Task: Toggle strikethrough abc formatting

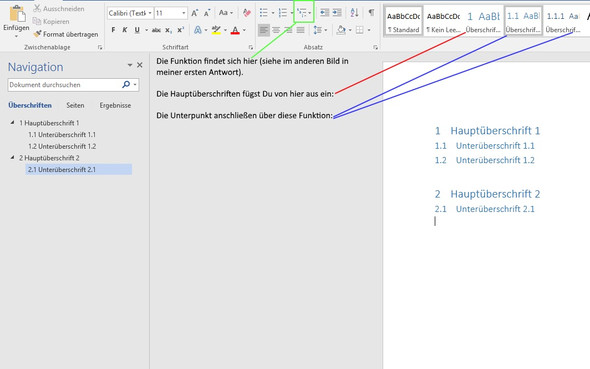Action: pyautogui.click(x=156, y=30)
